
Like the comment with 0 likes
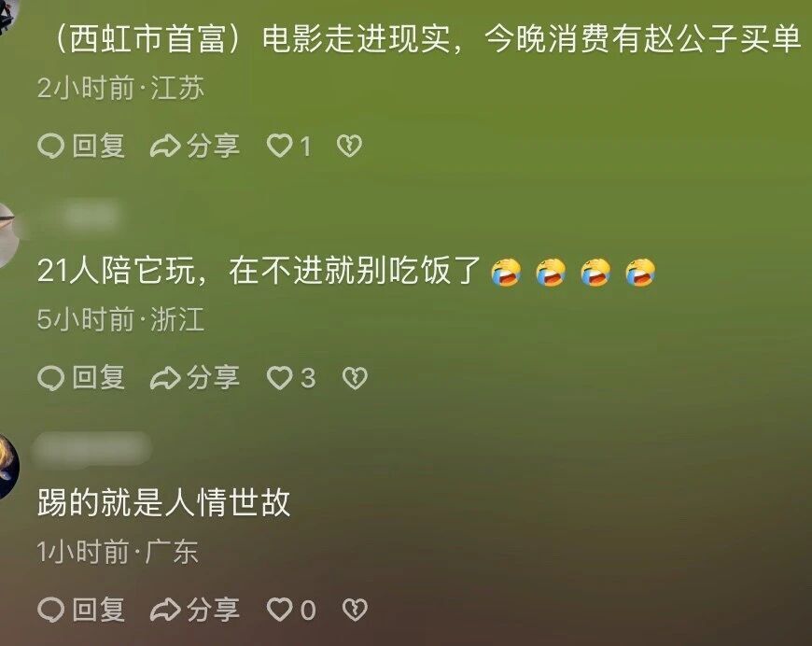[x=279, y=610]
